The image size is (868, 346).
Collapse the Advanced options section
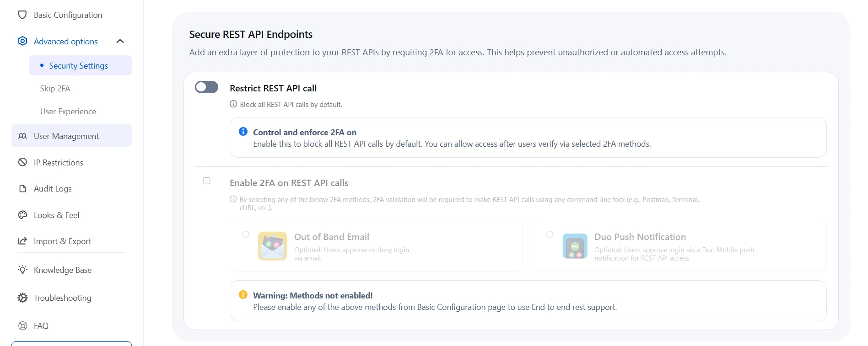[x=120, y=41]
